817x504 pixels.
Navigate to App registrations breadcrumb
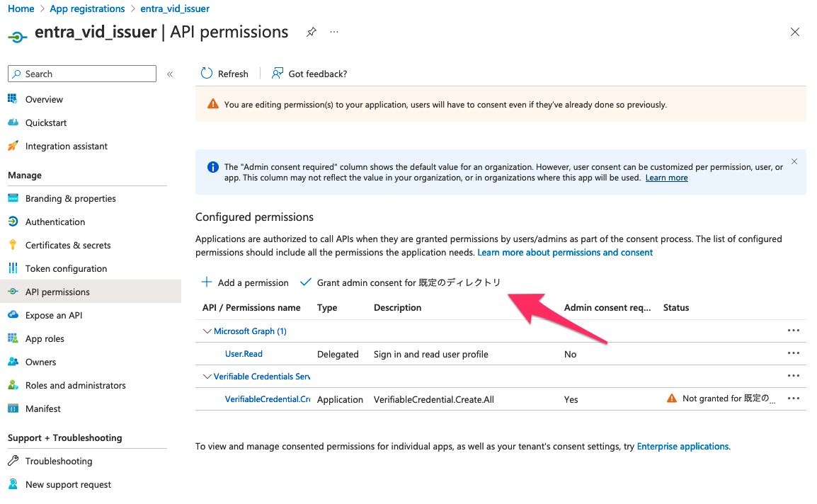(87, 8)
